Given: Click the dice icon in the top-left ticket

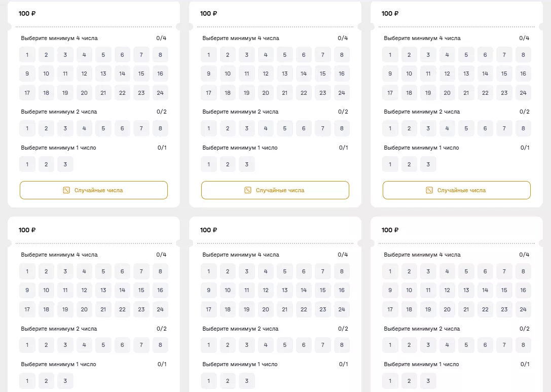Looking at the screenshot, I should pyautogui.click(x=66, y=190).
